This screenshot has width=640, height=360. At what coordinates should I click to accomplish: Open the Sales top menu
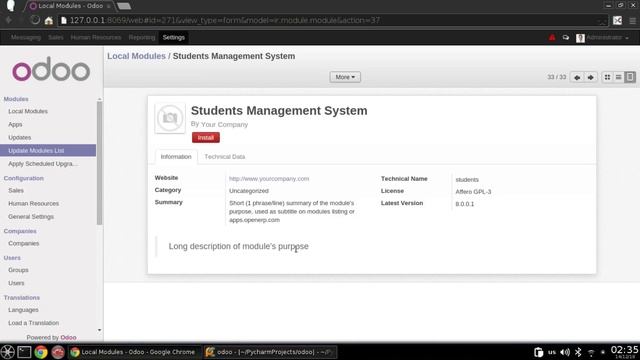56,38
